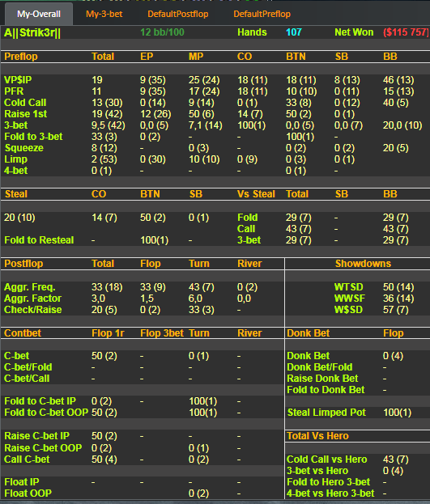This screenshot has width=430, height=504.
Task: Click Steal total value 20 (10)
Action: (x=19, y=218)
